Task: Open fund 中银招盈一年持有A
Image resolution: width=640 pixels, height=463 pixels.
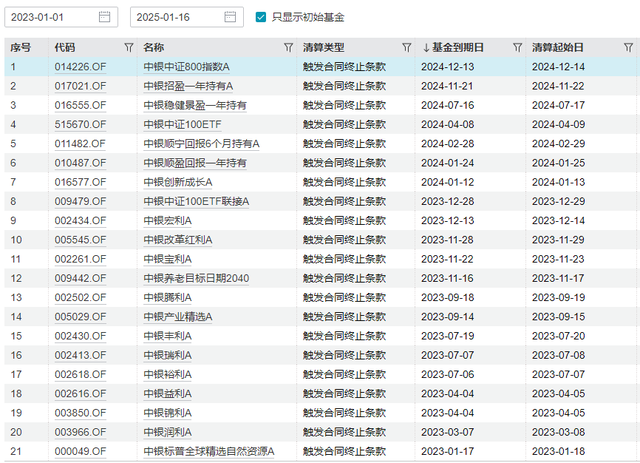Action: [x=188, y=86]
